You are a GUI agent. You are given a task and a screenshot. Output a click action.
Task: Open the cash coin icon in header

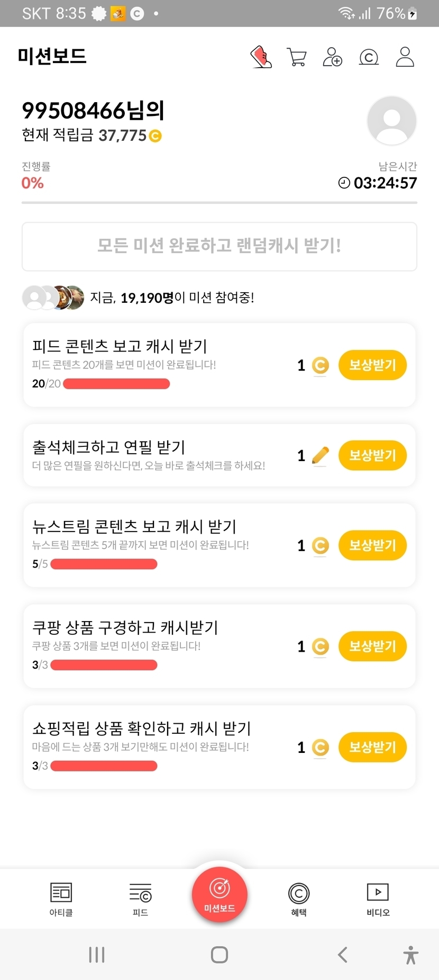point(369,57)
